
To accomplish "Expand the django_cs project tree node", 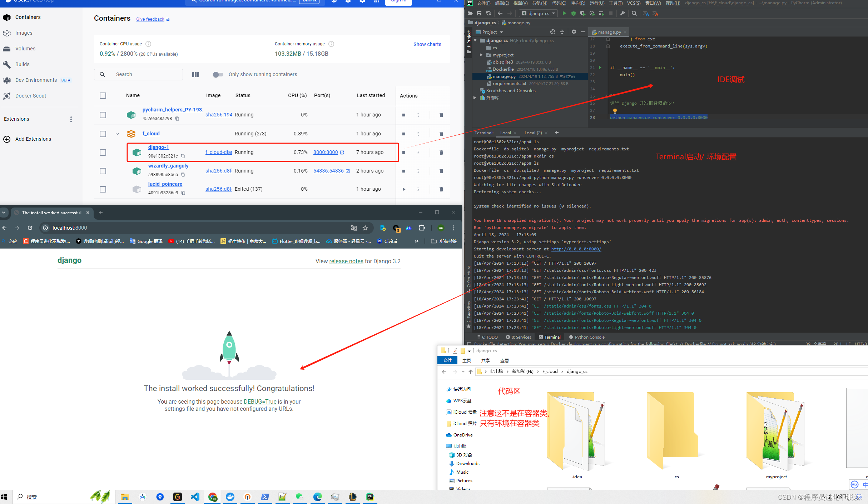I will [x=475, y=40].
